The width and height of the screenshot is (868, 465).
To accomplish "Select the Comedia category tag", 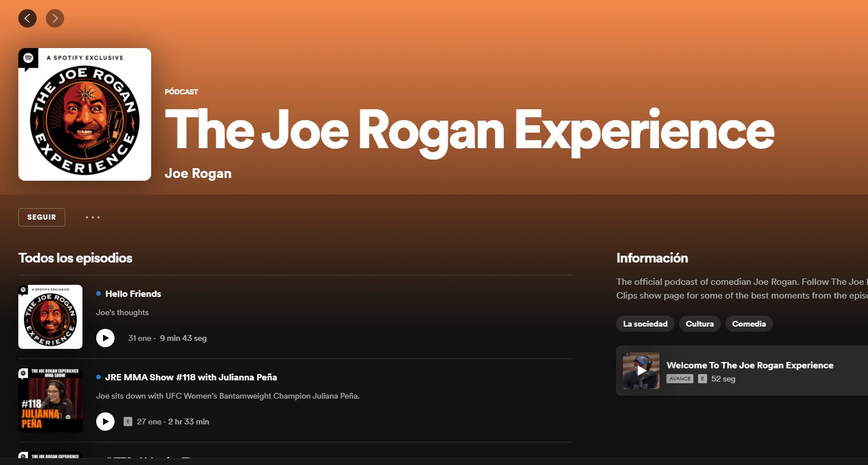I will click(x=748, y=324).
